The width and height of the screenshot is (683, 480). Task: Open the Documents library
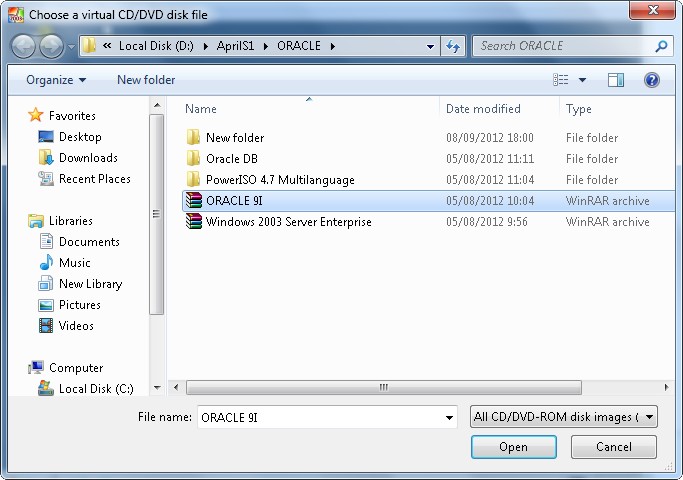click(x=89, y=242)
